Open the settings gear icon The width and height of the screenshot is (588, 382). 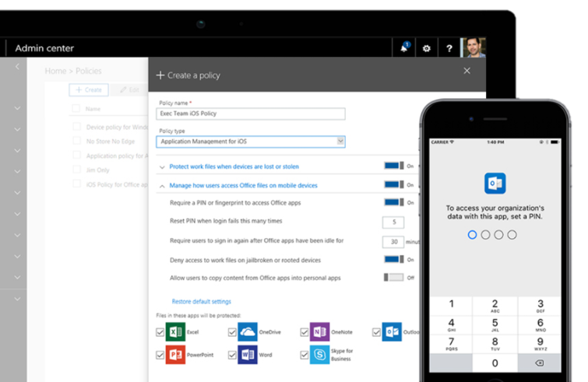(426, 48)
